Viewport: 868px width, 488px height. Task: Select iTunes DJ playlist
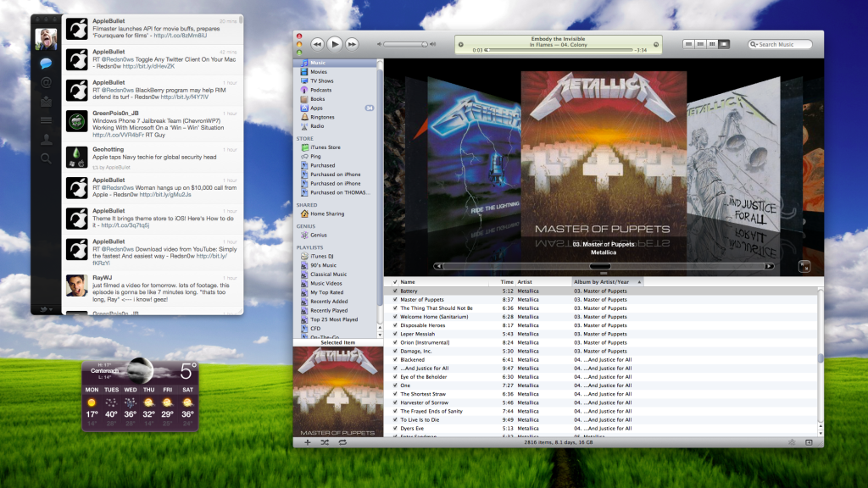pyautogui.click(x=322, y=256)
